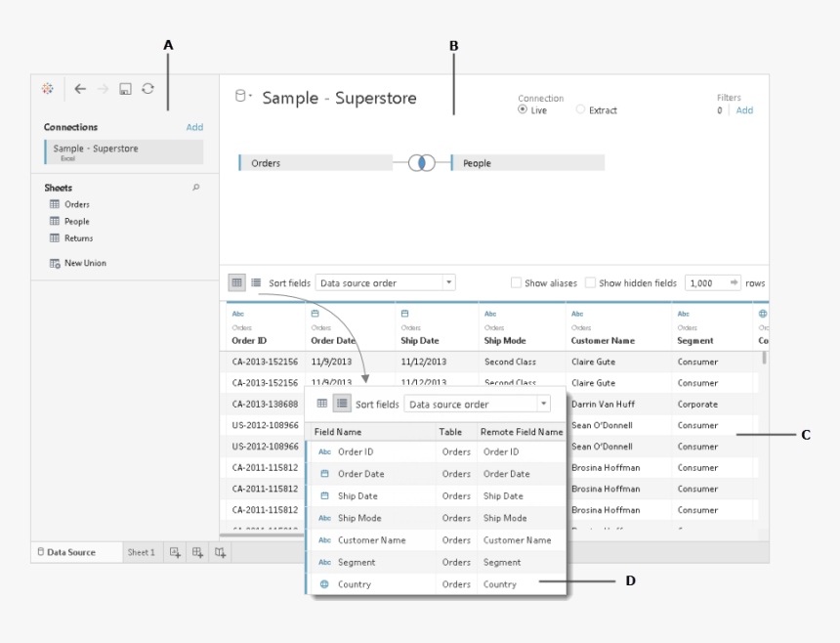Viewport: 840px width, 643px height.
Task: Click the Second Class cell in the first row
Action: pos(510,362)
